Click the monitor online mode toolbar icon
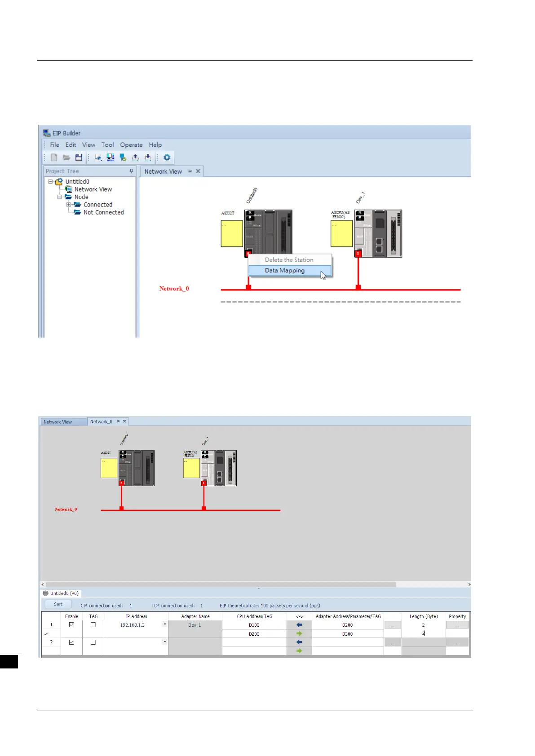 point(110,158)
